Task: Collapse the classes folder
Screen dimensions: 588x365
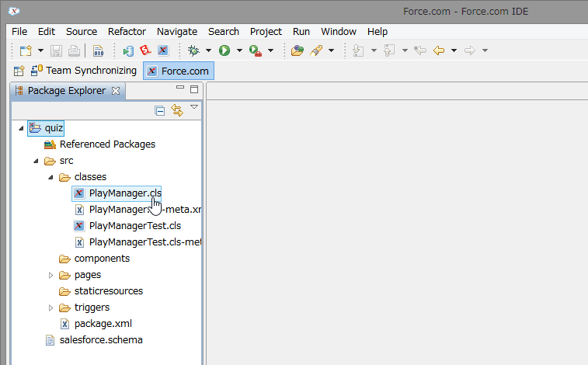Action: click(50, 177)
